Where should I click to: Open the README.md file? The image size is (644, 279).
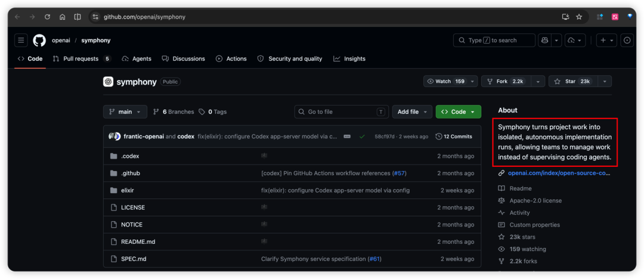click(x=138, y=241)
